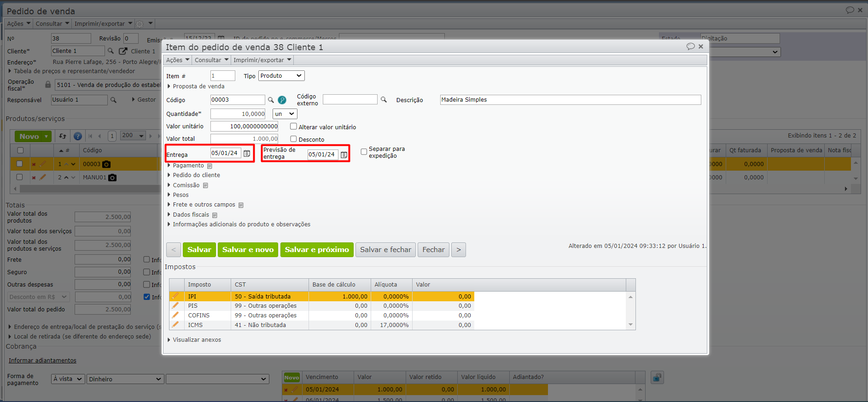868x402 pixels.
Task: Delete row 00003 with red x icon
Action: tap(34, 164)
